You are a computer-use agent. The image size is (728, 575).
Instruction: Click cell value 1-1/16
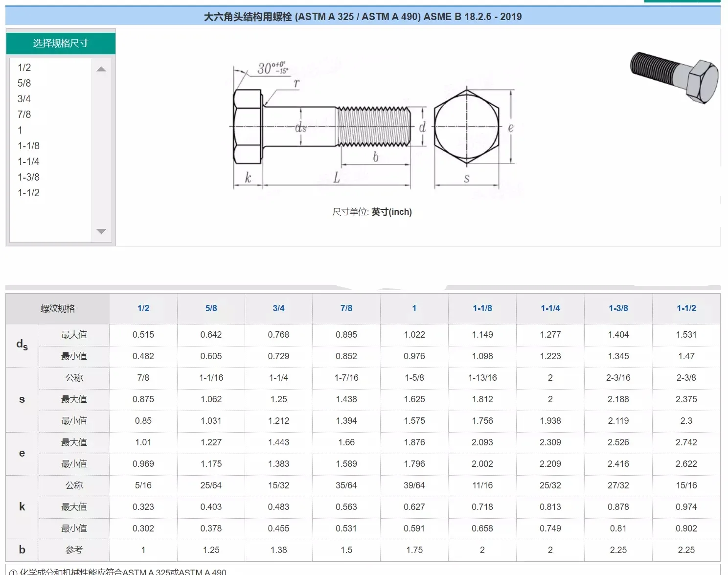[x=211, y=378]
